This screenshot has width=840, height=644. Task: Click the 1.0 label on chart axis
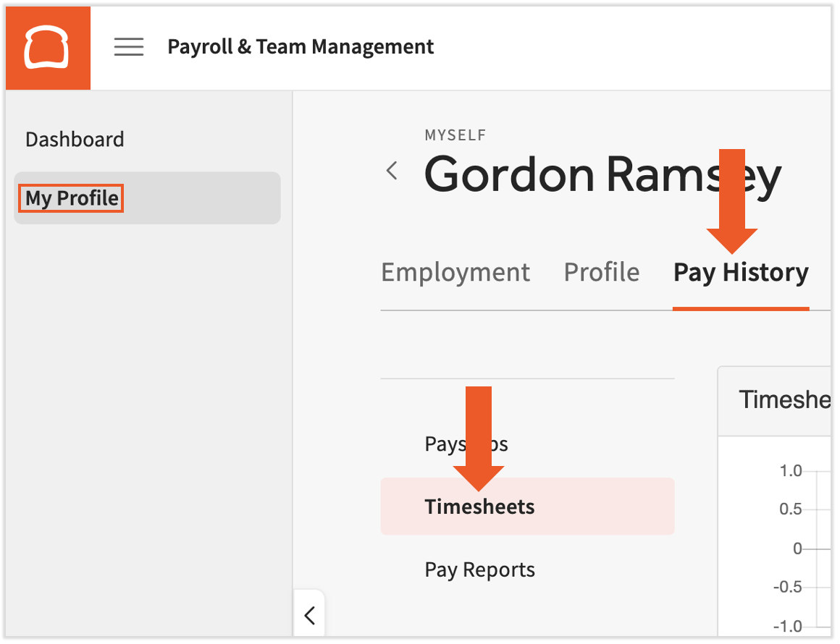point(791,471)
